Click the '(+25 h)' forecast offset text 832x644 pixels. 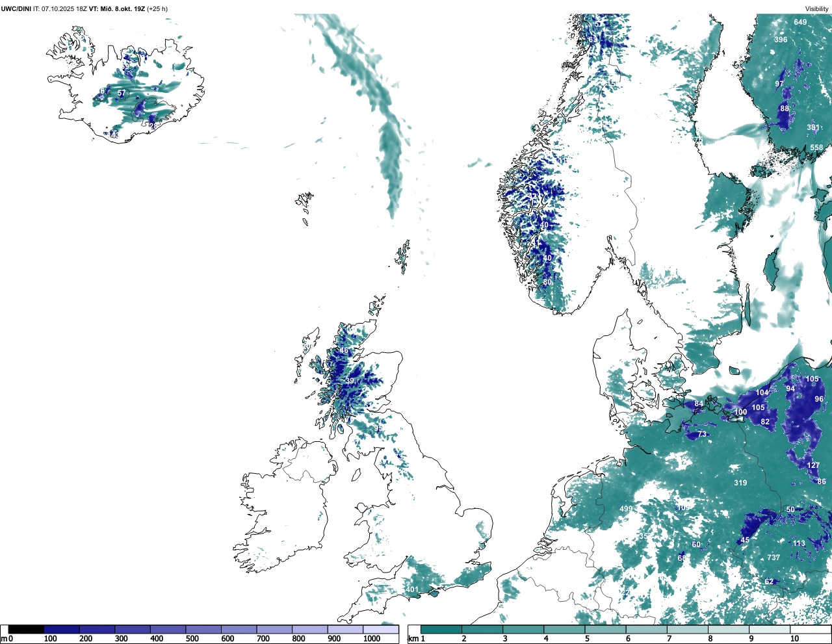(157, 8)
